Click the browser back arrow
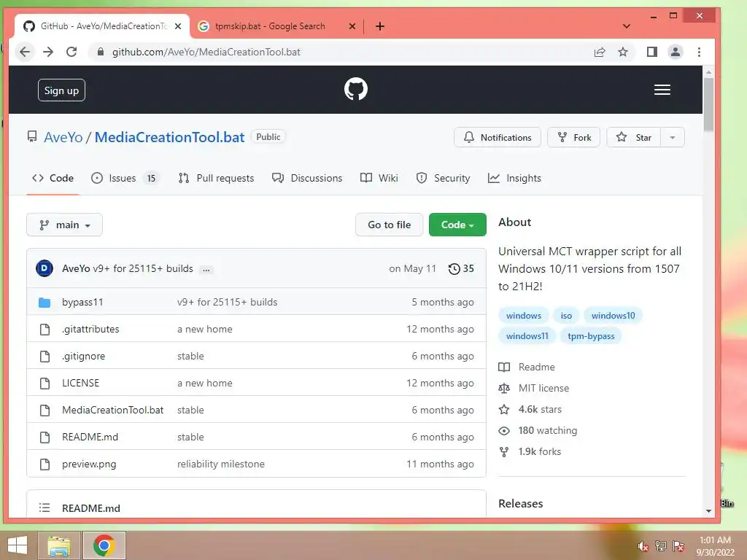The width and height of the screenshot is (747, 560). [25, 52]
